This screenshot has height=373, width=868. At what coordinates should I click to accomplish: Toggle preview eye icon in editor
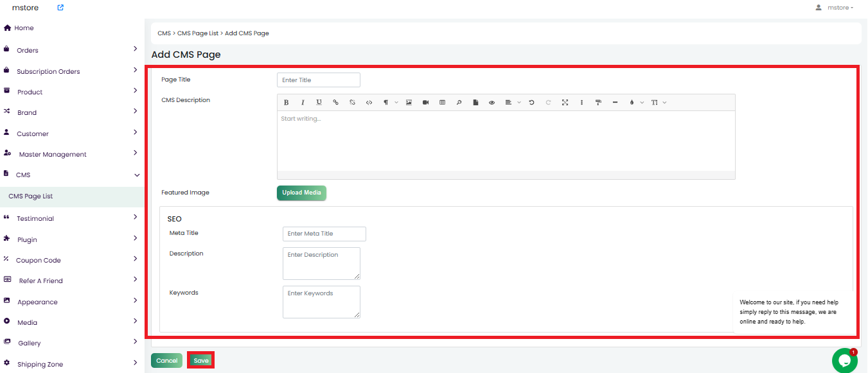[492, 103]
